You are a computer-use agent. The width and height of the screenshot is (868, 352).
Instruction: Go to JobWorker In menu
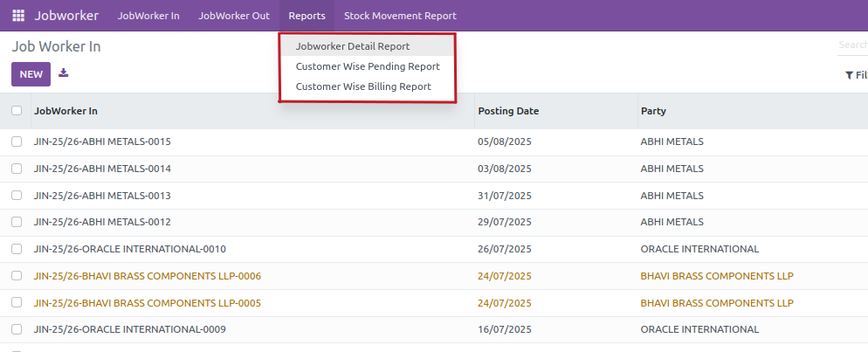(x=148, y=16)
